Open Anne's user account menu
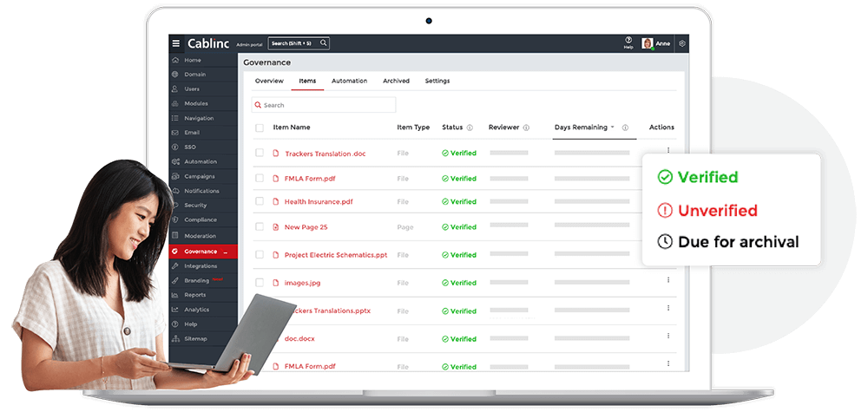The image size is (868, 412). (x=656, y=43)
